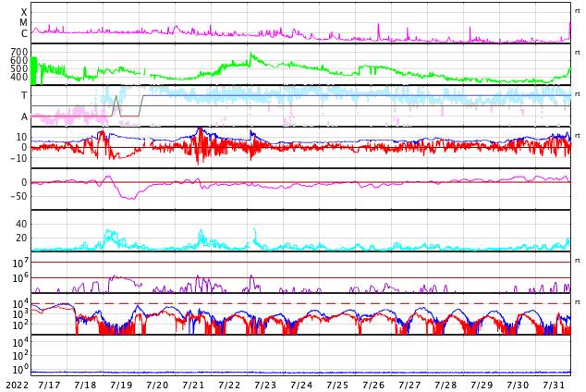Click the 7/28 date label
The height and width of the screenshot is (392, 586).
(x=446, y=385)
